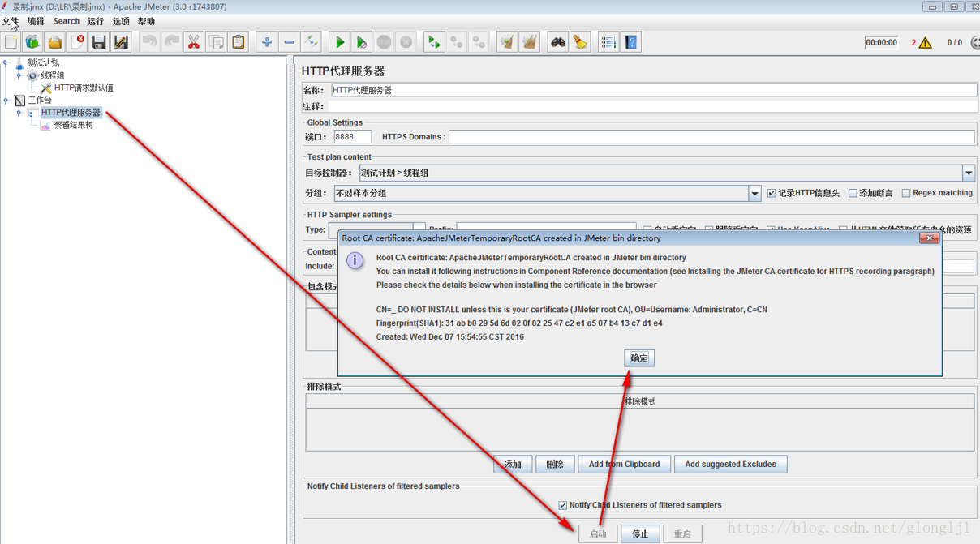Start the test with green play icon

340,42
